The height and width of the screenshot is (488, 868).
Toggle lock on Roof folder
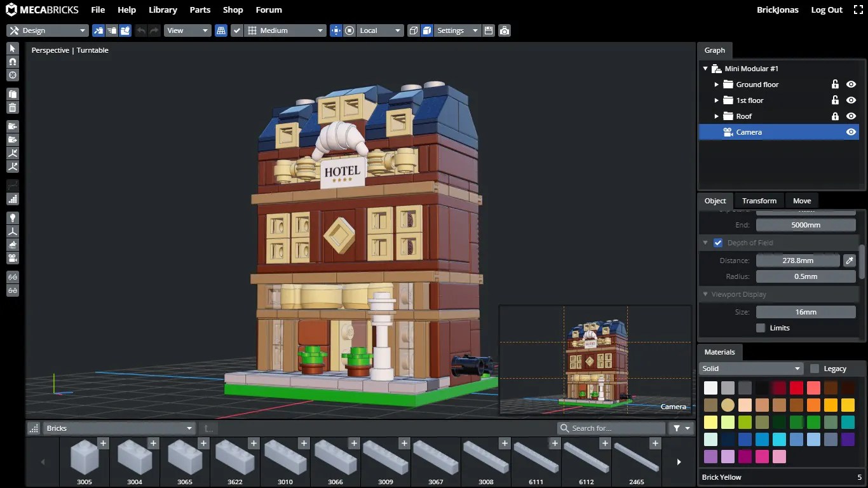point(835,116)
